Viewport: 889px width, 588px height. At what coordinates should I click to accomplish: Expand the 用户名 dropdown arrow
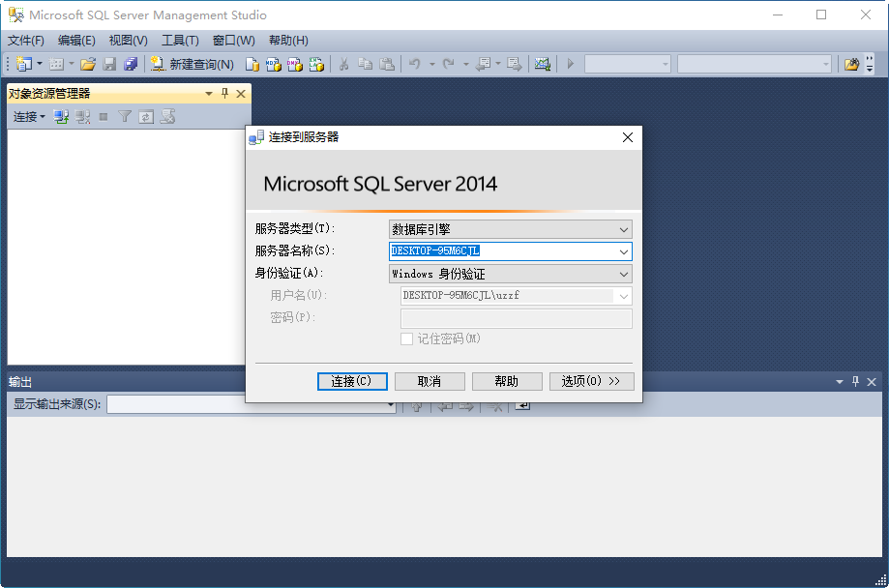pyautogui.click(x=624, y=296)
